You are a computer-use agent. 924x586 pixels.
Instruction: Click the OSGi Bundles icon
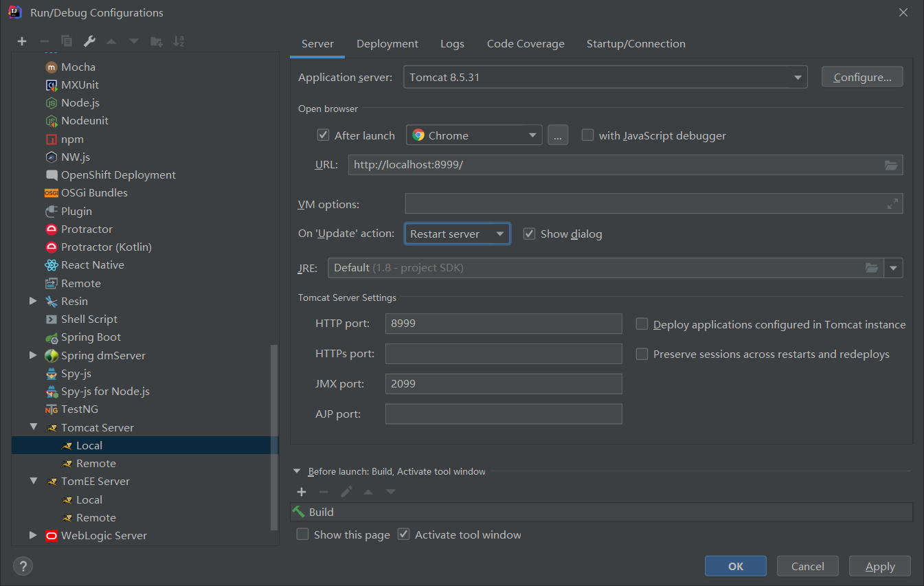(52, 193)
